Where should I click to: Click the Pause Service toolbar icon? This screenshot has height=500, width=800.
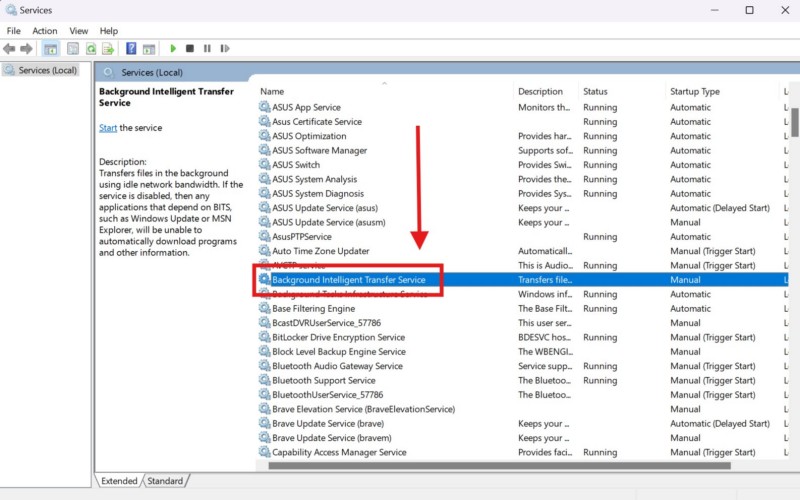(207, 48)
